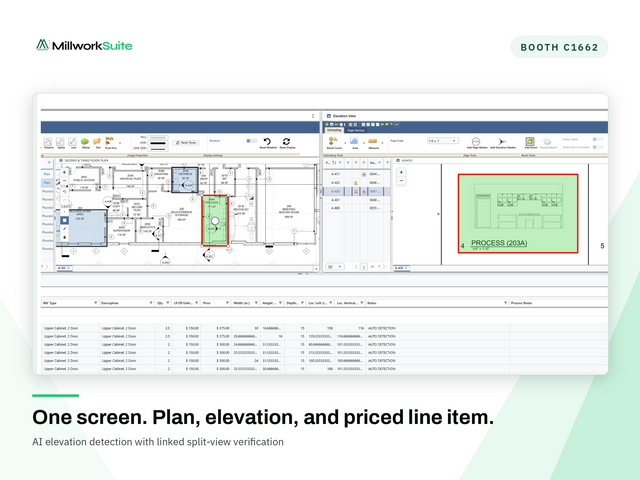Expand the Measure tool dropdown arrow
Image resolution: width=640 pixels, height=480 pixels.
point(382,143)
